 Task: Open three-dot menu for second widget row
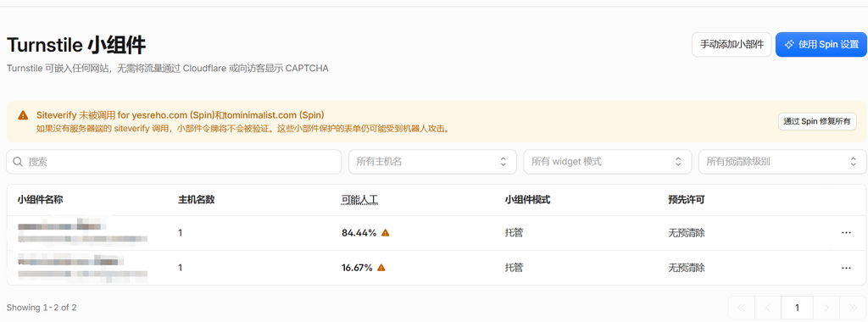pyautogui.click(x=846, y=268)
